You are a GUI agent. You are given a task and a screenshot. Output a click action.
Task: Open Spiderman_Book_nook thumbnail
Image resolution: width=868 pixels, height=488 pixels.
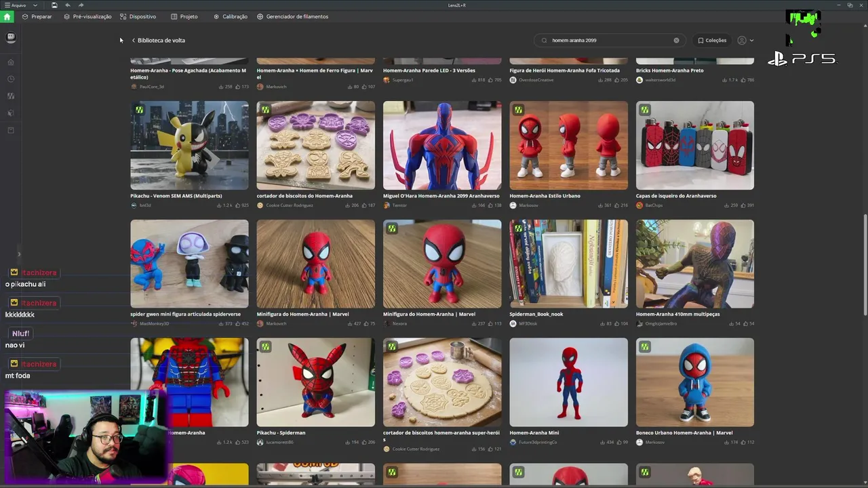pos(568,264)
